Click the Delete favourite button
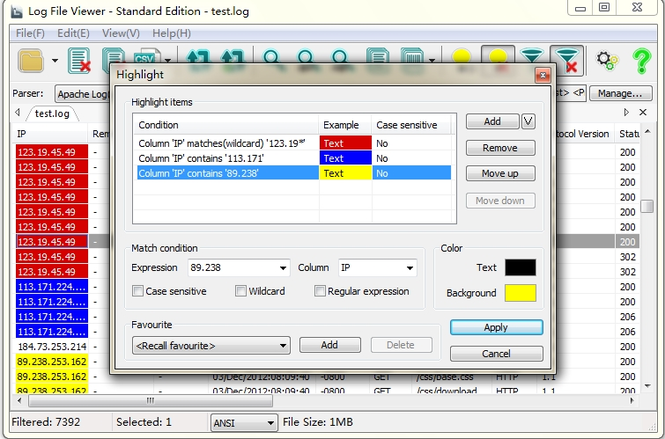665x439 pixels. click(401, 345)
